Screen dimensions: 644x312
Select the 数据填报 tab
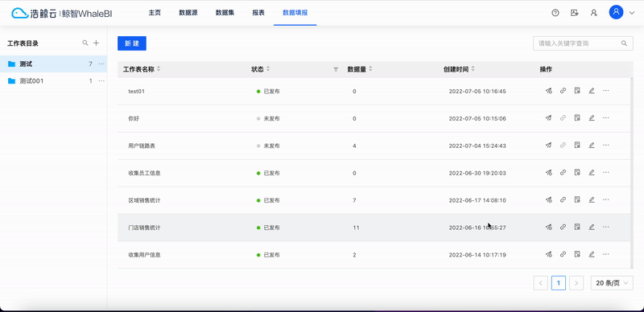tap(295, 13)
